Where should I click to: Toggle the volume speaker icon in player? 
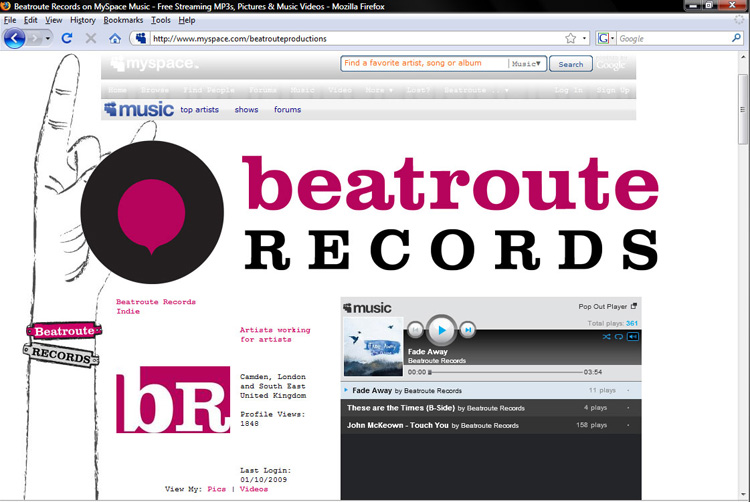click(x=632, y=337)
